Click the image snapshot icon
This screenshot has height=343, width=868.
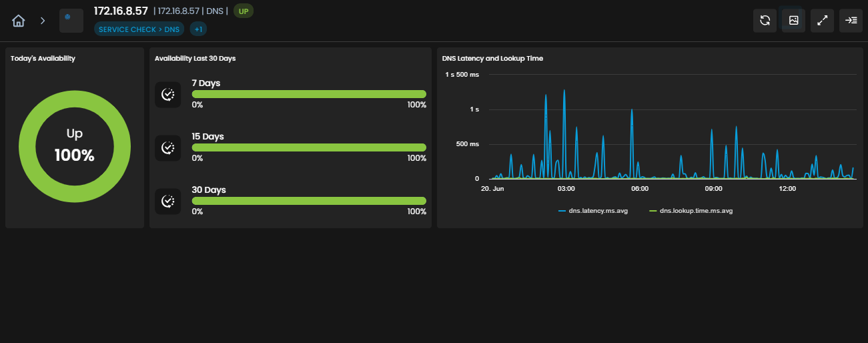tap(794, 21)
